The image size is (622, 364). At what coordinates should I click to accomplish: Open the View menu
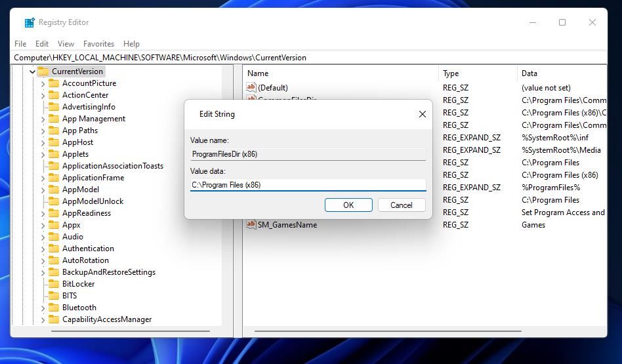(x=66, y=44)
